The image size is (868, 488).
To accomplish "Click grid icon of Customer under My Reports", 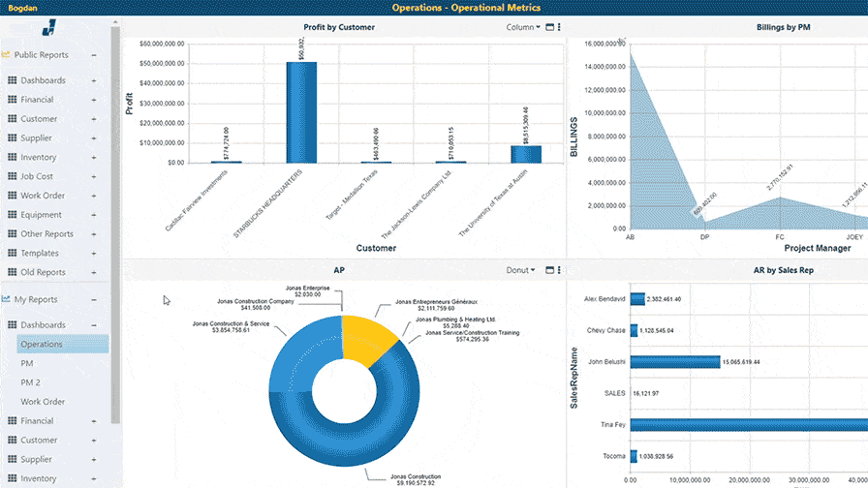I will pyautogui.click(x=13, y=440).
